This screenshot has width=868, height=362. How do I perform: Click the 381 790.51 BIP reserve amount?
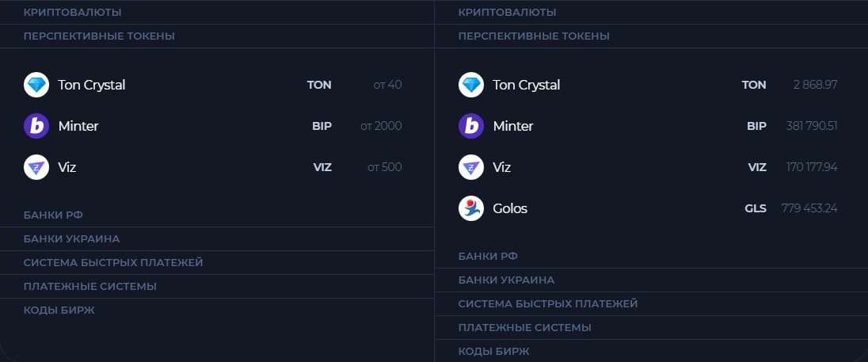pyautogui.click(x=812, y=126)
